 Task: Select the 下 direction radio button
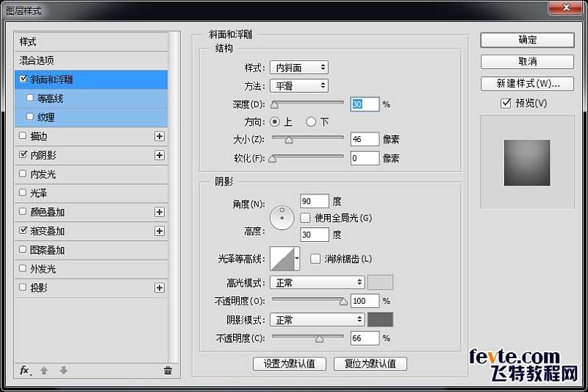[x=311, y=122]
